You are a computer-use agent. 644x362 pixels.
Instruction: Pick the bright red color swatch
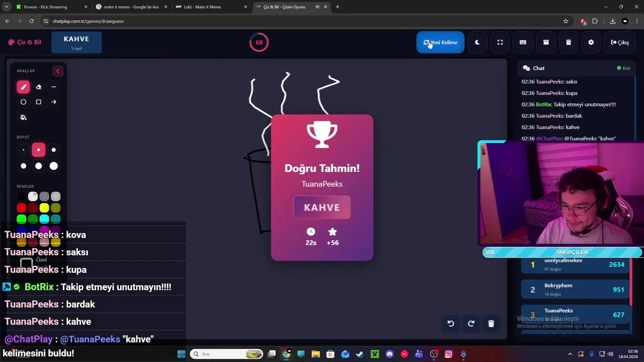click(21, 208)
